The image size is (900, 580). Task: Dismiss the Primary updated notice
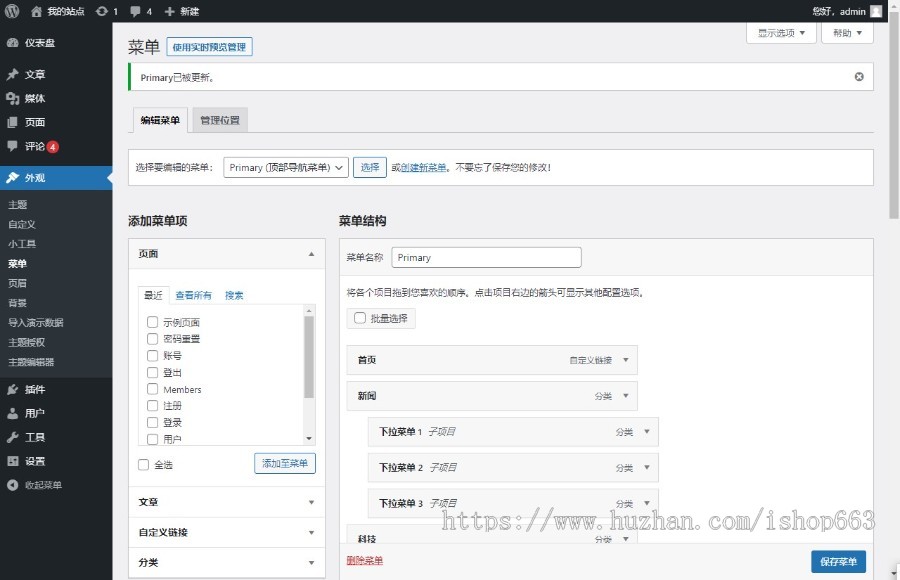[859, 76]
